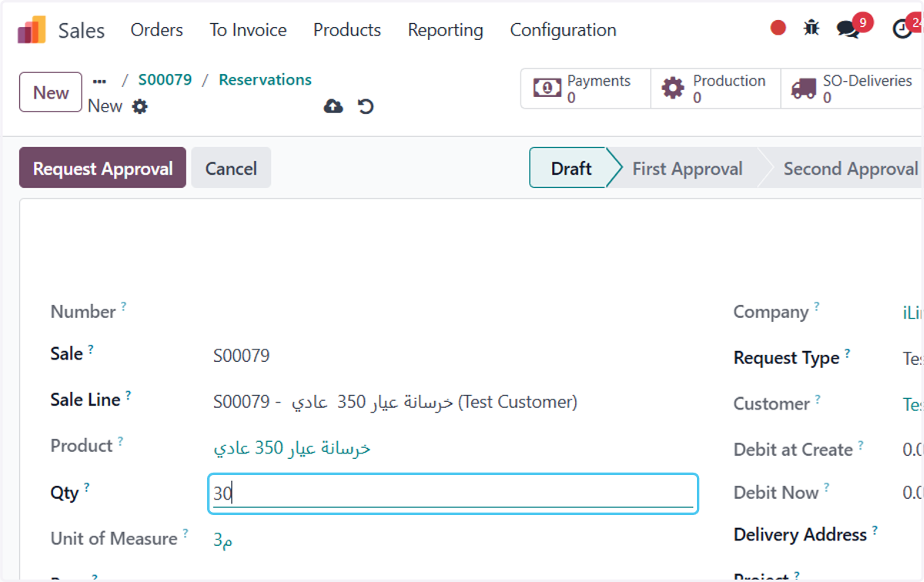Viewport: 924px width, 582px height.
Task: Click the Debit at Create label
Action: (793, 450)
